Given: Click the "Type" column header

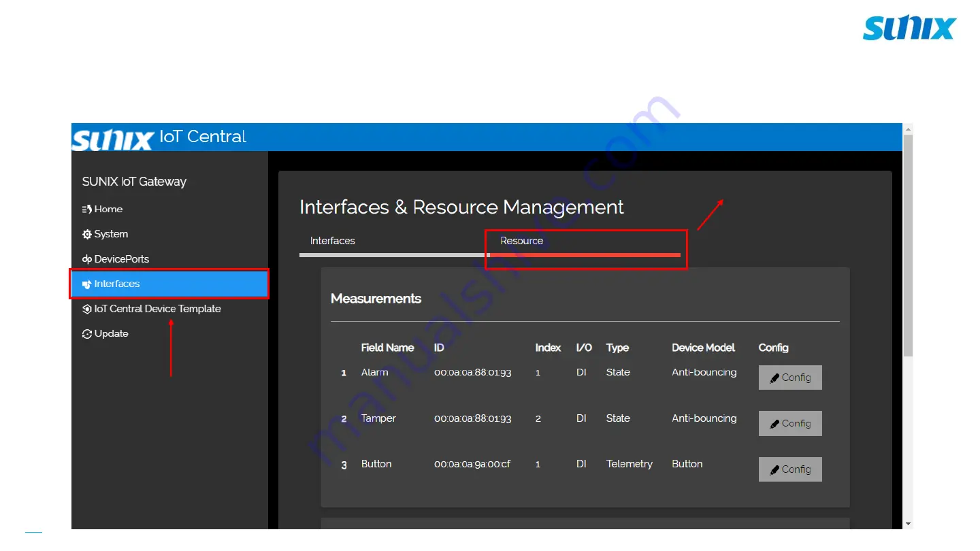Looking at the screenshot, I should point(617,348).
